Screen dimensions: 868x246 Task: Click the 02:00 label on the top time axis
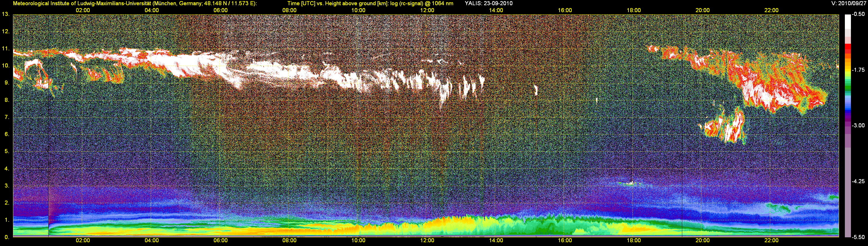[82, 10]
